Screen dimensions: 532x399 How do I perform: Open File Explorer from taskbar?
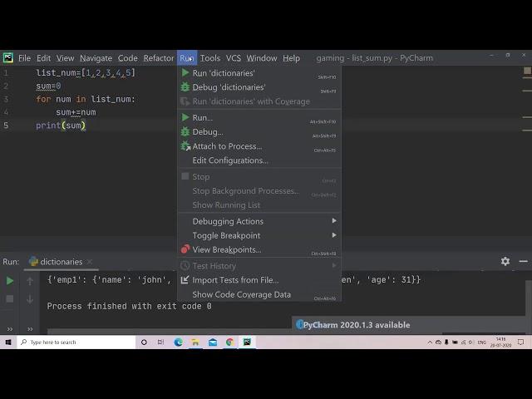(x=195, y=342)
